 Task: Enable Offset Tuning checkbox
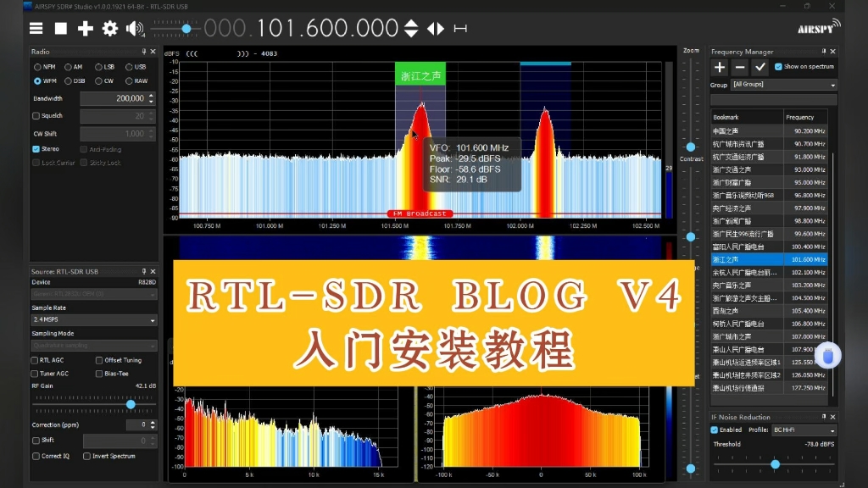point(99,360)
